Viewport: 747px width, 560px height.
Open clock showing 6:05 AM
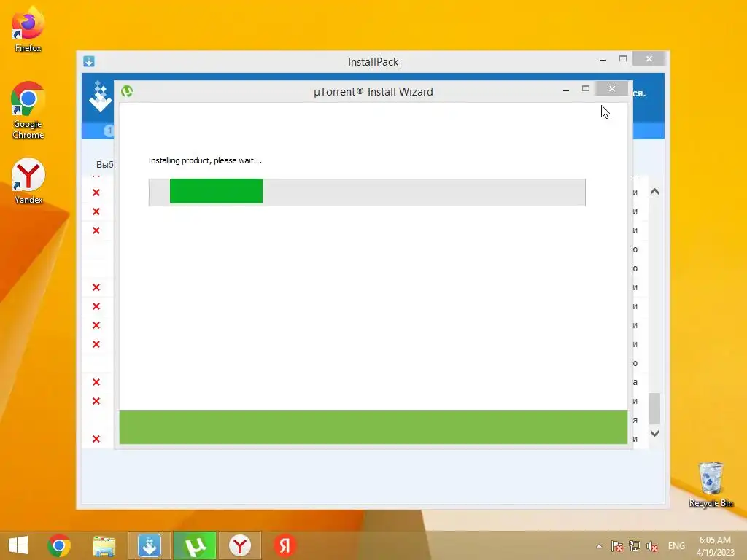tap(715, 545)
